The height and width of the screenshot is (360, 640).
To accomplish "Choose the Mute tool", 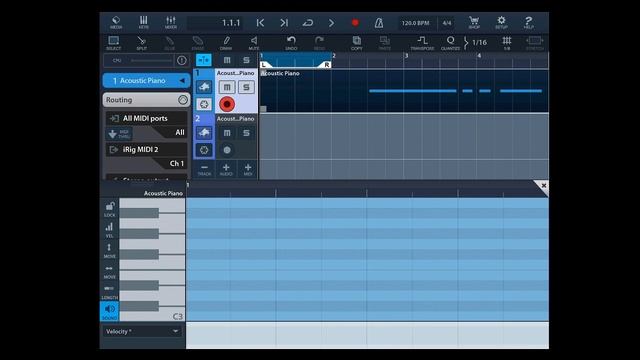I will [x=253, y=43].
